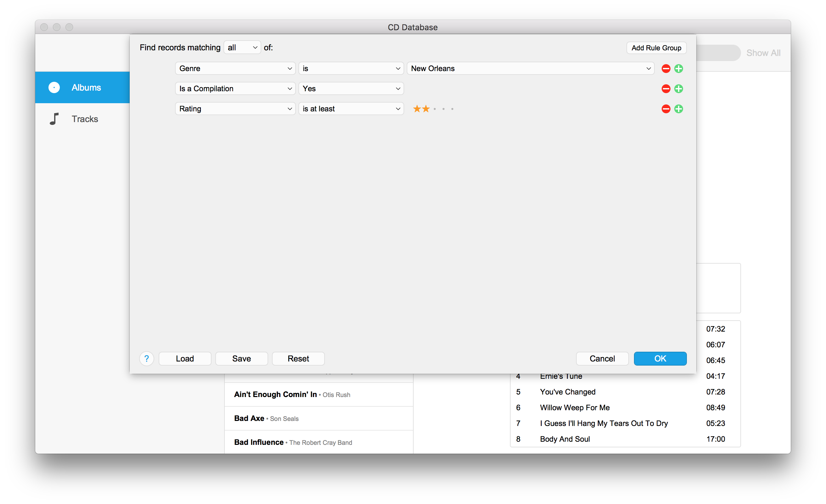Add a rule after the Genre row
This screenshot has width=826, height=504.
pyautogui.click(x=678, y=68)
